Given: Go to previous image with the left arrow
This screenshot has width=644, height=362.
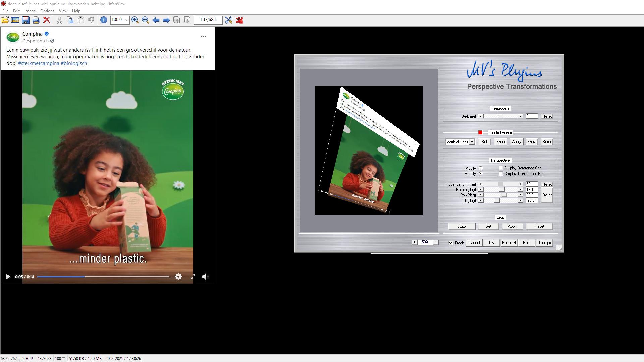Looking at the screenshot, I should [156, 20].
